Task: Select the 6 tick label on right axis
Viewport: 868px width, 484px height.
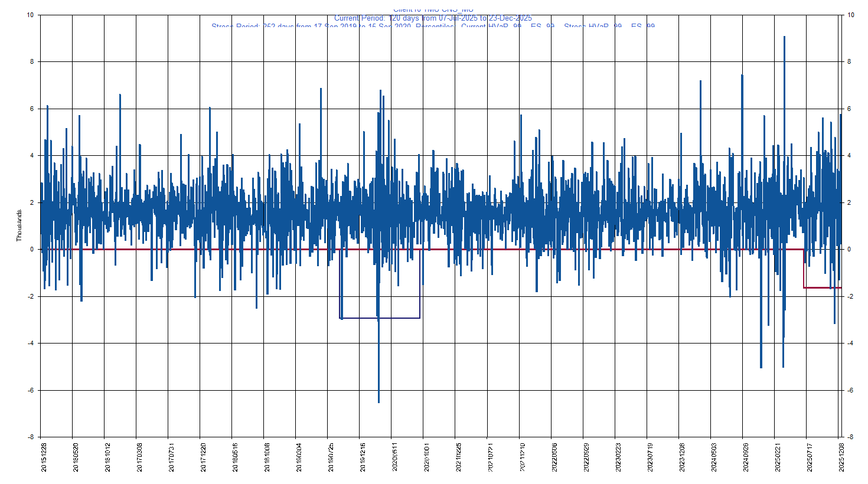Action: pos(849,109)
